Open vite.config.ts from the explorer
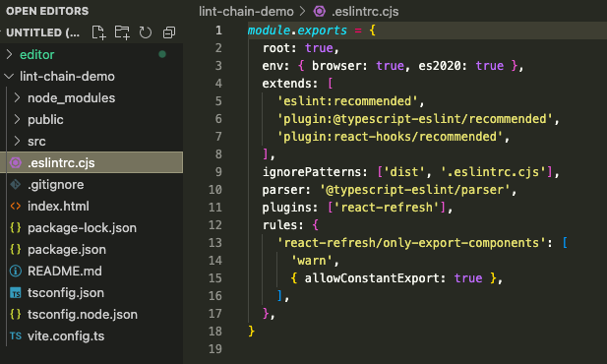Viewport: 607px width, 364px height. pos(66,335)
